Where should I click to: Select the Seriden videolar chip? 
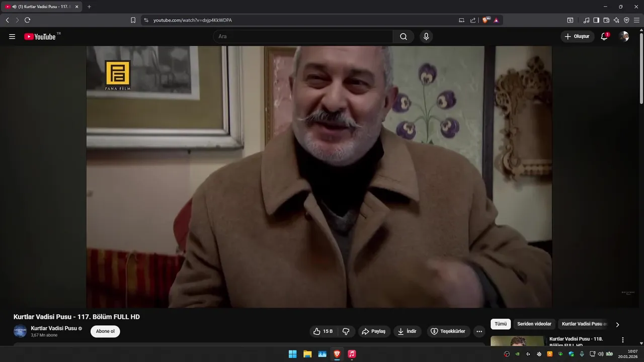click(534, 324)
